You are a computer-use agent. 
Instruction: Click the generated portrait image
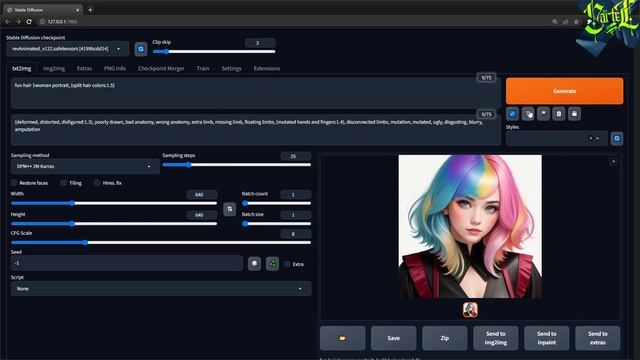[x=470, y=227]
